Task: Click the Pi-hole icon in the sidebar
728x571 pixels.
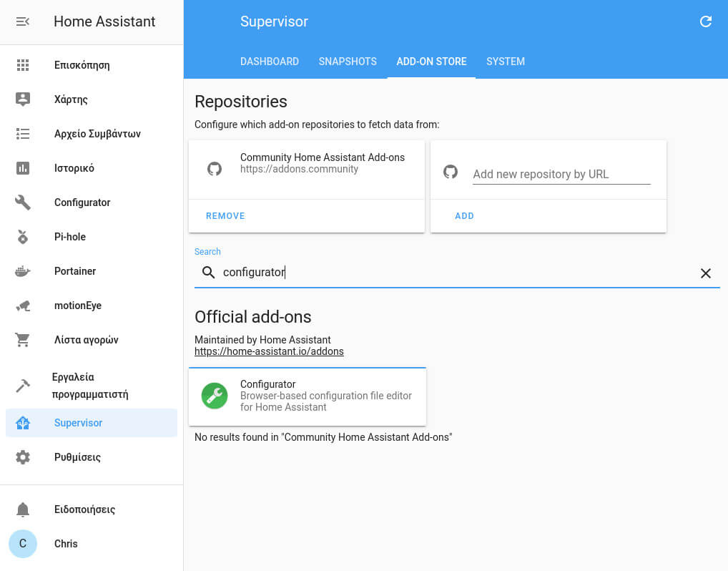Action: point(23,237)
